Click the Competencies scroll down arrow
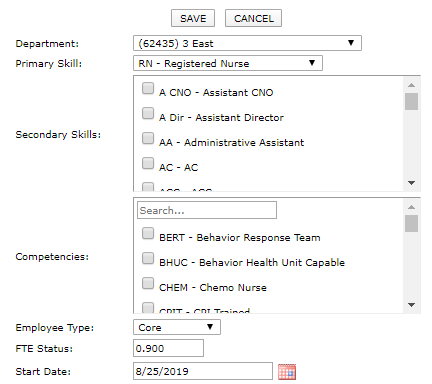This screenshot has width=432, height=384. coord(411,305)
